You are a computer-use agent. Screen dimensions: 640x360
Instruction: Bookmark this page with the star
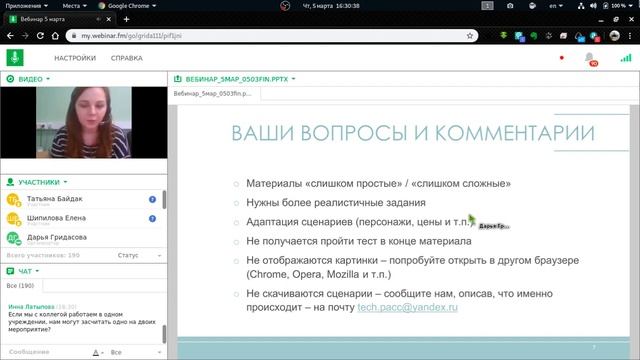(x=470, y=36)
